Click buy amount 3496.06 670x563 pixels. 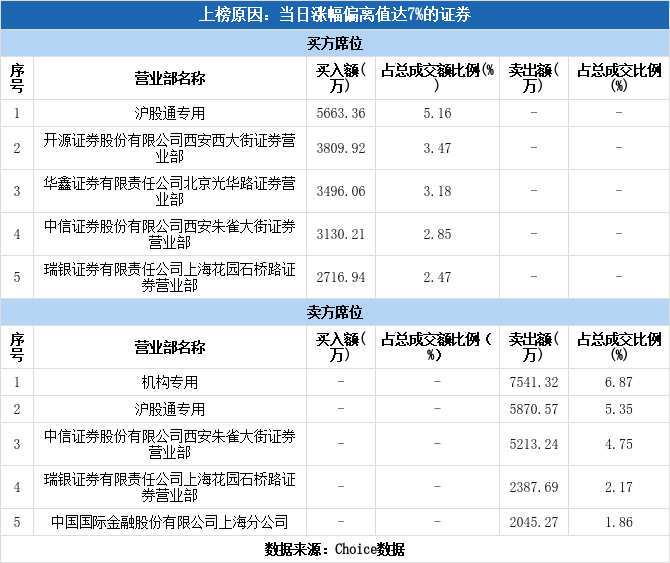click(341, 191)
